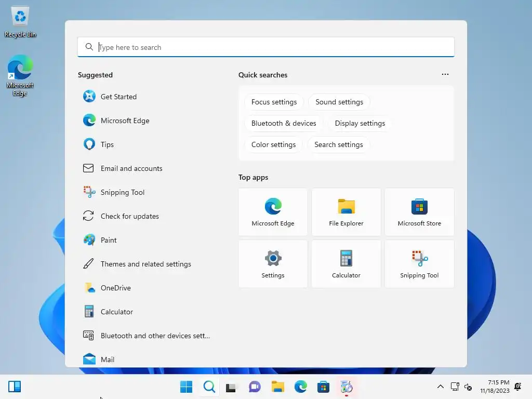This screenshot has width=532, height=399.
Task: Open Tips in the Suggested list
Action: click(x=148, y=144)
